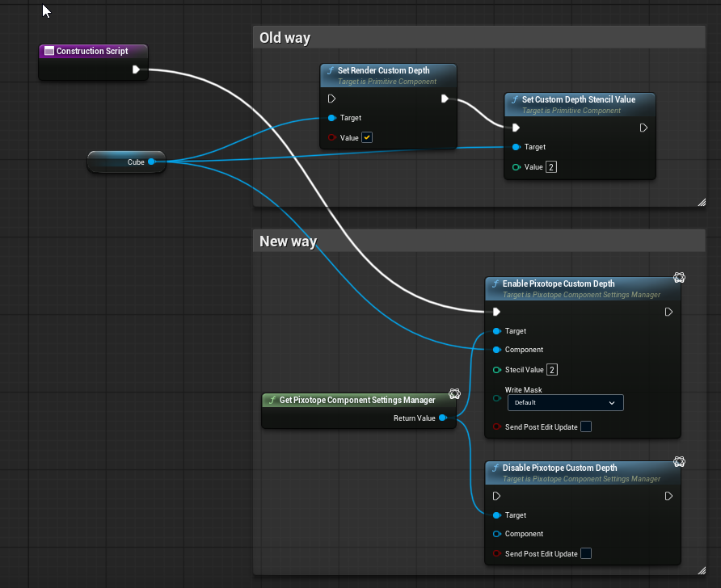Click the Cube variable output pin
The width and height of the screenshot is (721, 588).
pos(151,162)
